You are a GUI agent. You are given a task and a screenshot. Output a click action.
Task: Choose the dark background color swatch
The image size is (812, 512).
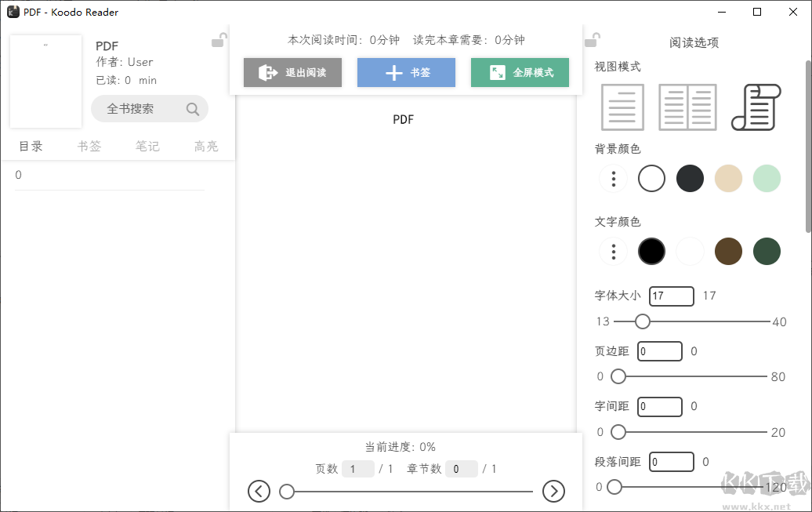pyautogui.click(x=690, y=179)
